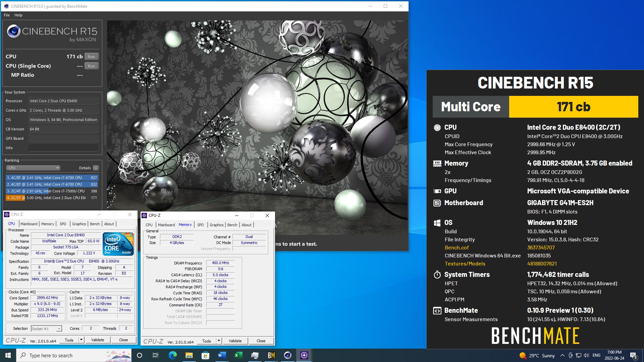
Task: Open Graphics tab in Memory CPU-Z window
Action: [217, 225]
